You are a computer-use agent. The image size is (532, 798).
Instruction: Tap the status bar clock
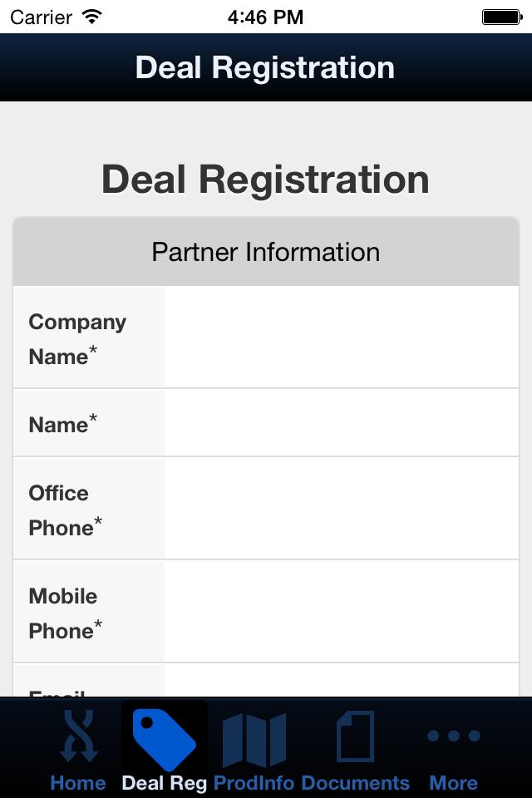[265, 17]
